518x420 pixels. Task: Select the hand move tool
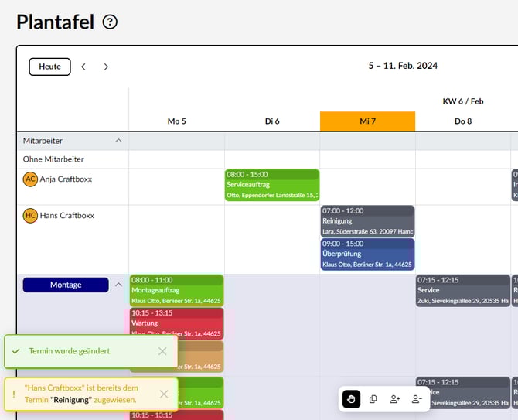click(x=352, y=399)
